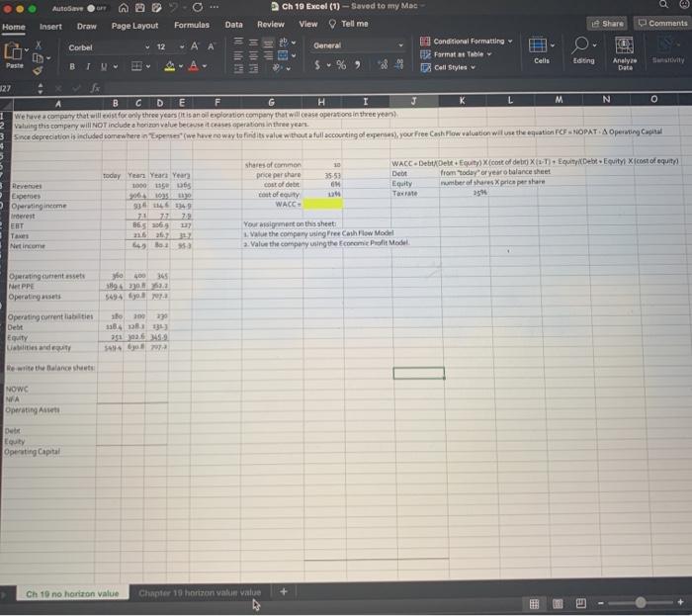Toggle Wrap Text
692x616 pixels.
pos(284,43)
